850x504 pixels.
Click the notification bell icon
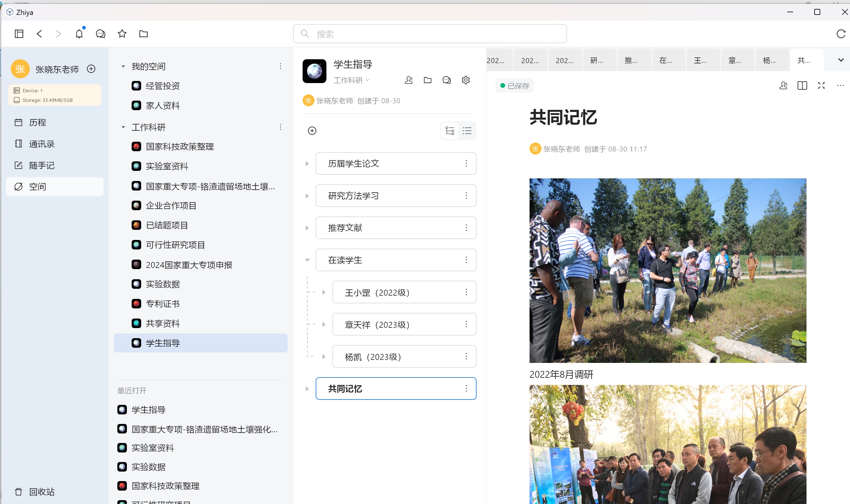click(79, 34)
